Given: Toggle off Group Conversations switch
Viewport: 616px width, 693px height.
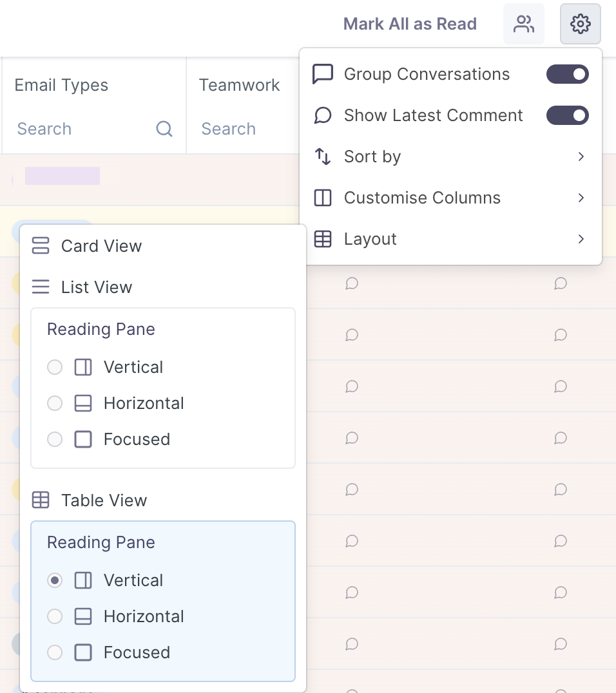Looking at the screenshot, I should [568, 74].
